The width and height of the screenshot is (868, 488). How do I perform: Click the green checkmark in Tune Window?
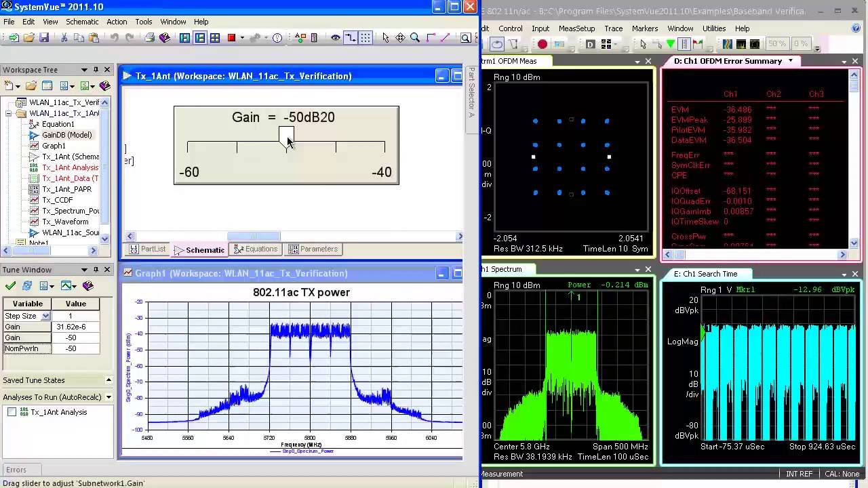point(10,286)
